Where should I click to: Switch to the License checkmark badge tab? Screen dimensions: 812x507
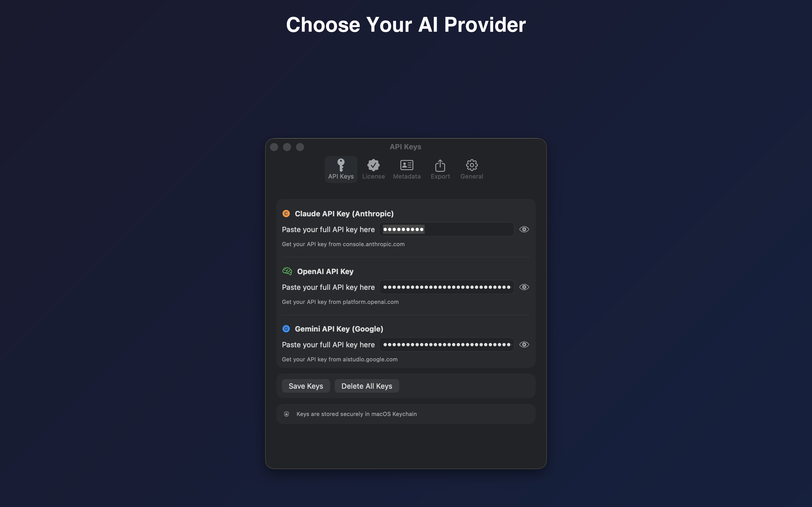(x=374, y=169)
